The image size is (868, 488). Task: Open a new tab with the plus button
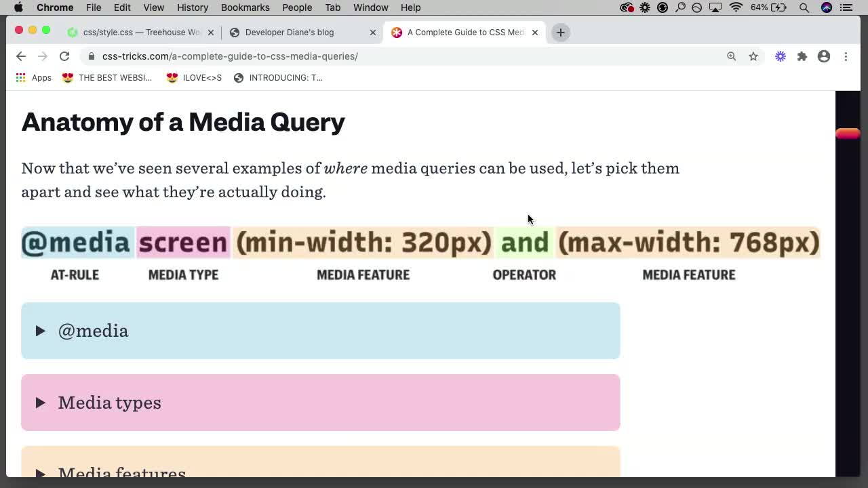point(560,32)
